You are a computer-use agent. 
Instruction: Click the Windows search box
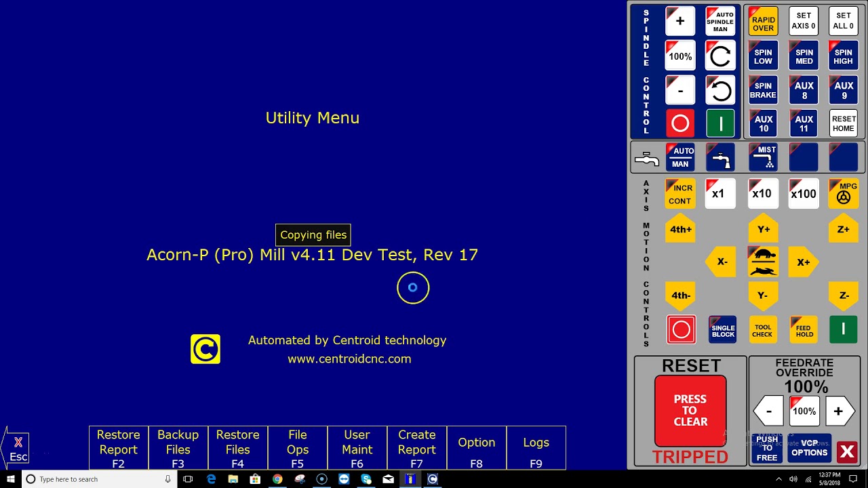(99, 479)
